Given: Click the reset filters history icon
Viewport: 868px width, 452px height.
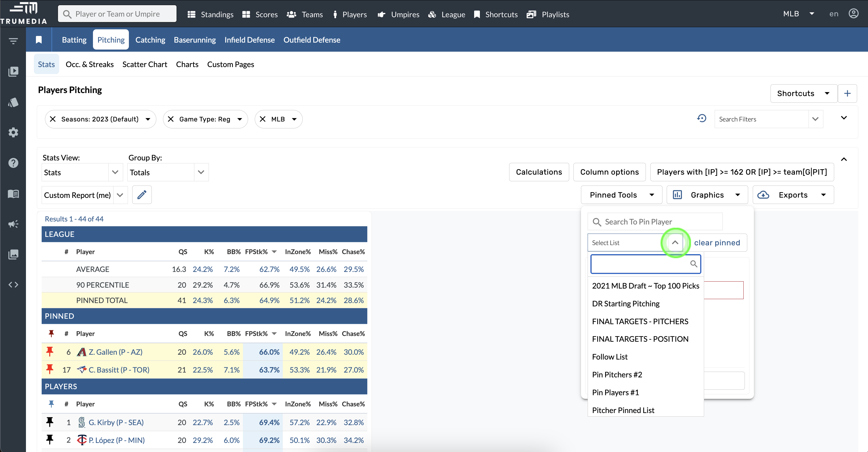Looking at the screenshot, I should coord(701,118).
